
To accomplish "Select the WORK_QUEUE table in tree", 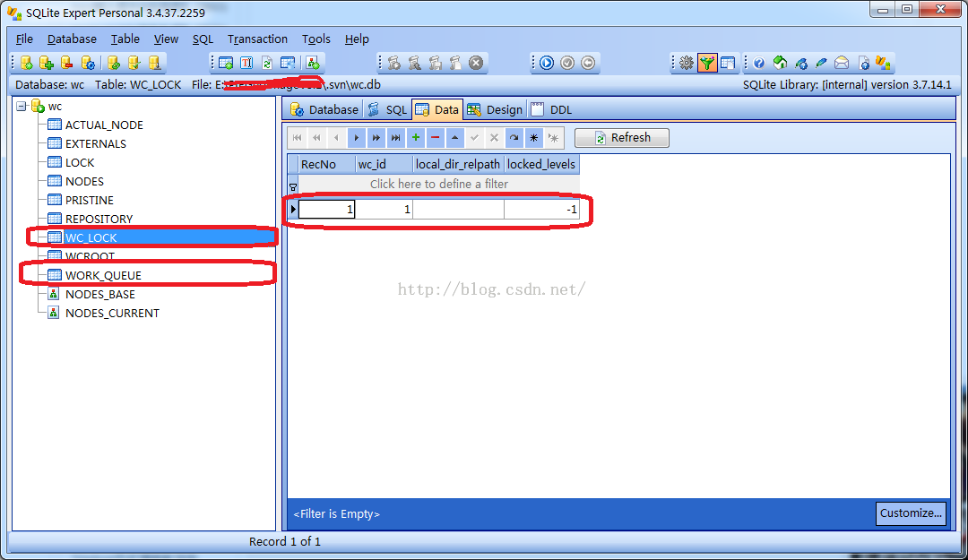I will tap(103, 275).
